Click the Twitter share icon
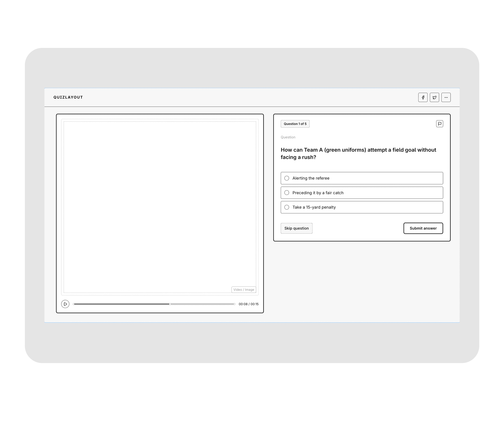The width and height of the screenshot is (504, 421). tap(434, 97)
